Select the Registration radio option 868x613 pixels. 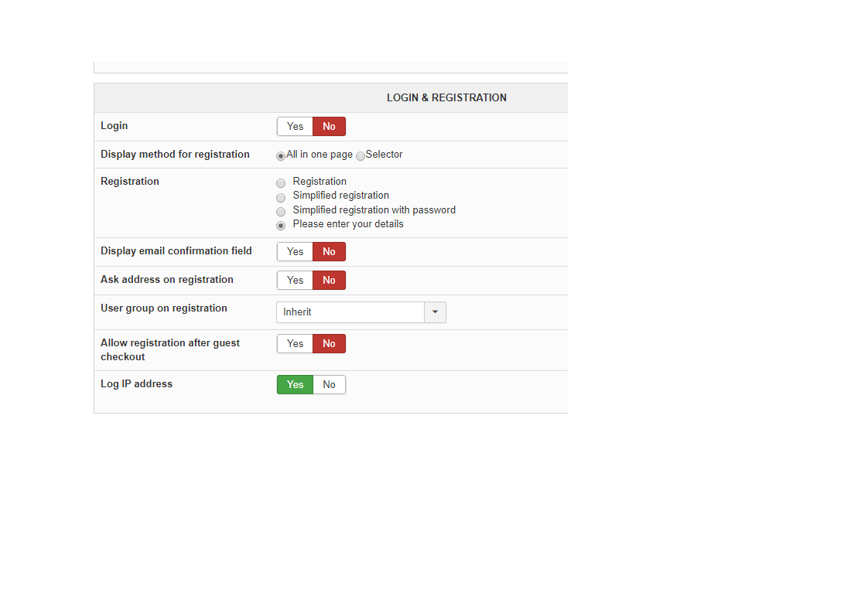(281, 183)
